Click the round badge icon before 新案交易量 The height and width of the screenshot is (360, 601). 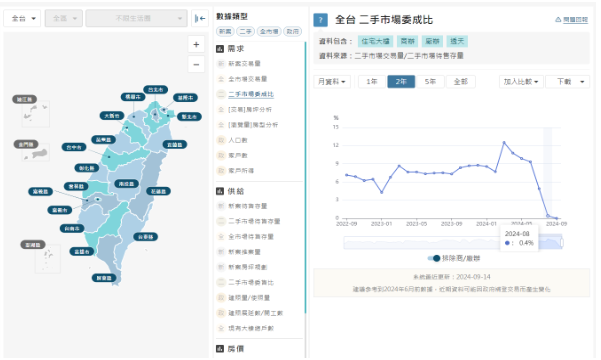pyautogui.click(x=221, y=63)
